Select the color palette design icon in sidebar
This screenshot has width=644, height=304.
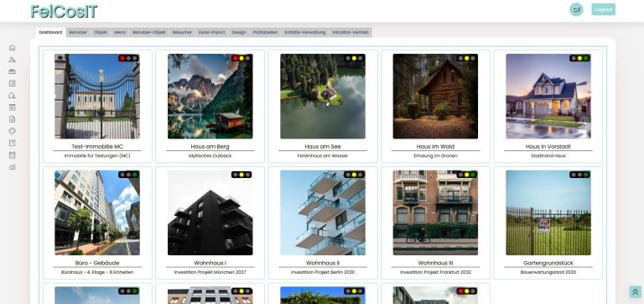click(x=13, y=131)
